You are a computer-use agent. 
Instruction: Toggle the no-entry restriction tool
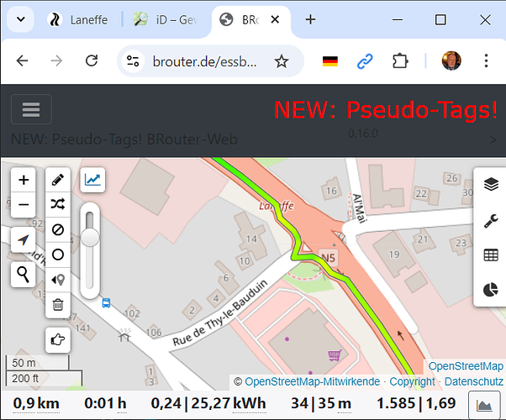pyautogui.click(x=58, y=229)
